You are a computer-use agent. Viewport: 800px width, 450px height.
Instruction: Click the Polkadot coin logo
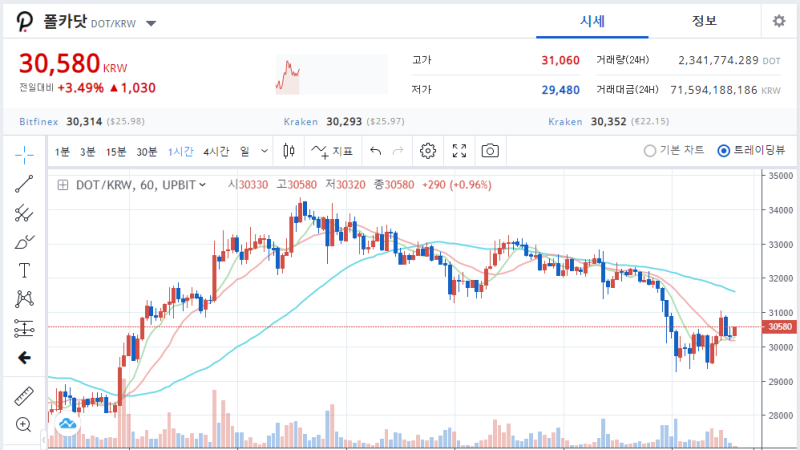tap(24, 22)
